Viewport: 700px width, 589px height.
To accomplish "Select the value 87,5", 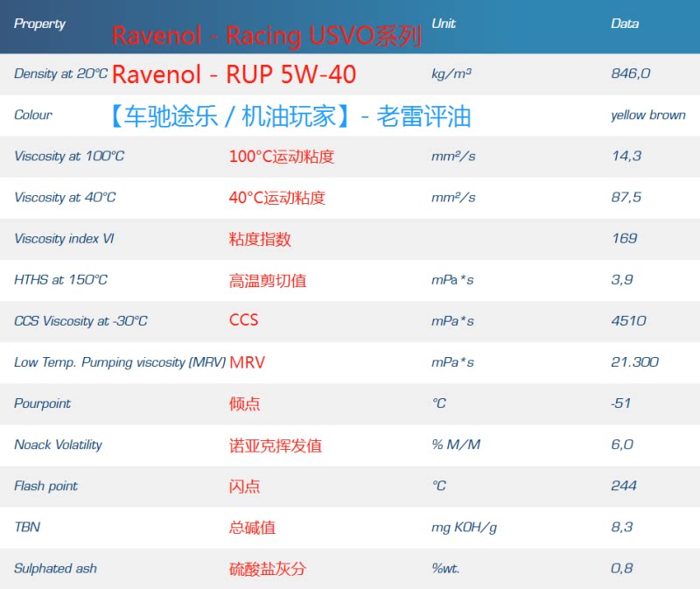I will click(626, 197).
